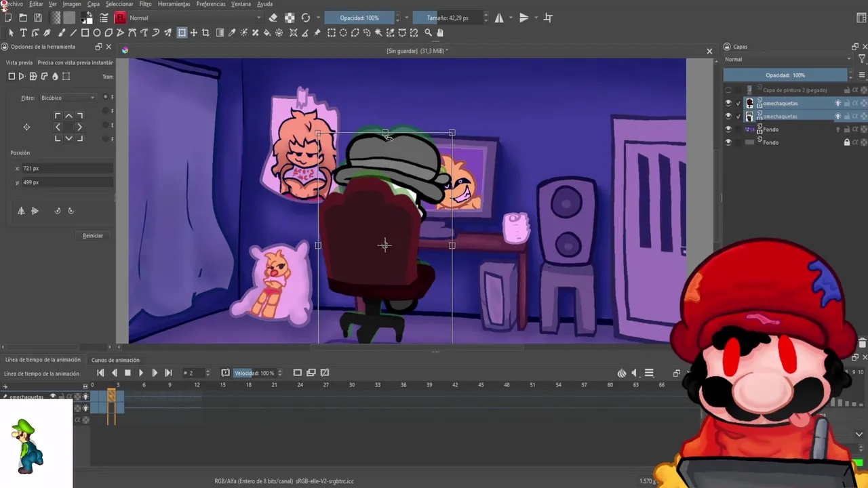868x488 pixels.
Task: Adjust the brush Tamaño slider
Action: click(447, 18)
